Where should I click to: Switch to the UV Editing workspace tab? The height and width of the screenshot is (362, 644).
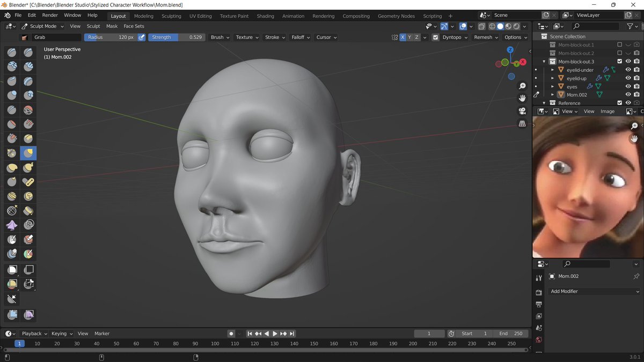tap(201, 16)
